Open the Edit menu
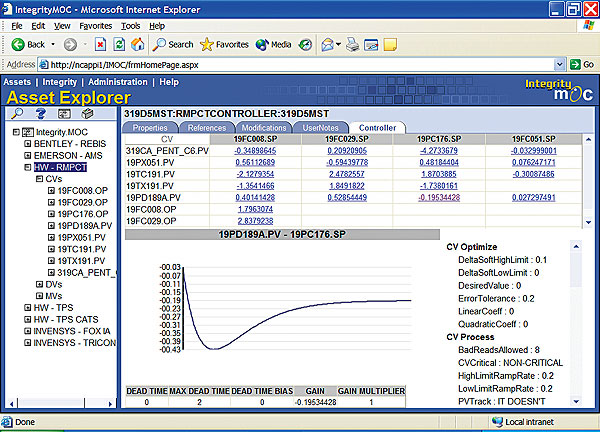The width and height of the screenshot is (600, 432). (38, 26)
